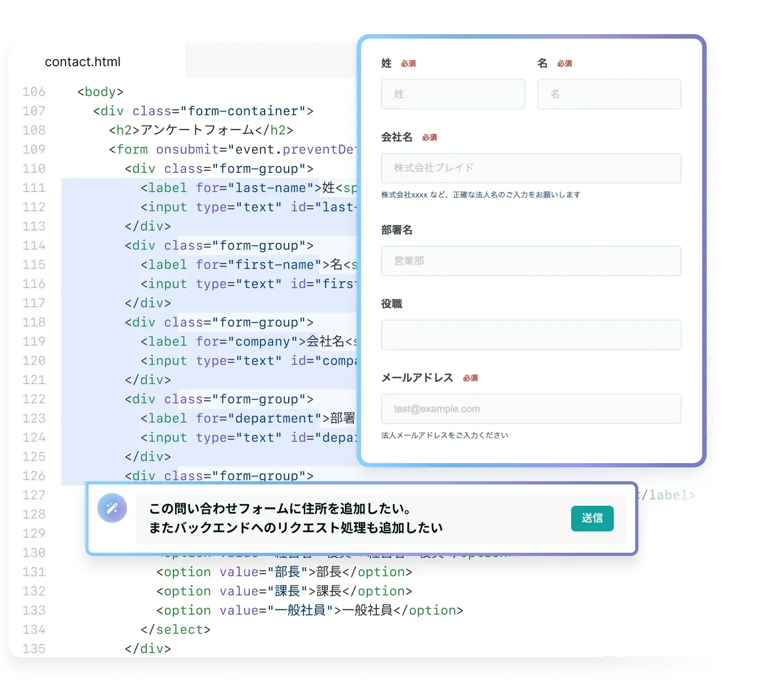Click the hint 法人メールアドレスをご入力ください
775x700 pixels.
[445, 435]
